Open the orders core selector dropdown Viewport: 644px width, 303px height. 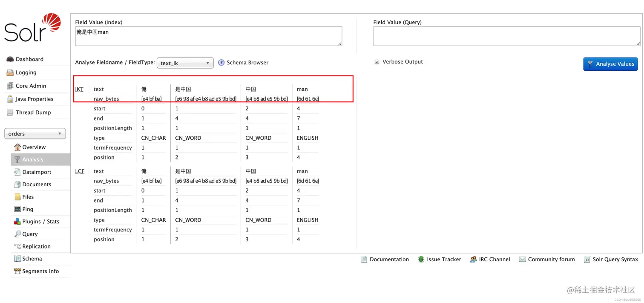[35, 133]
